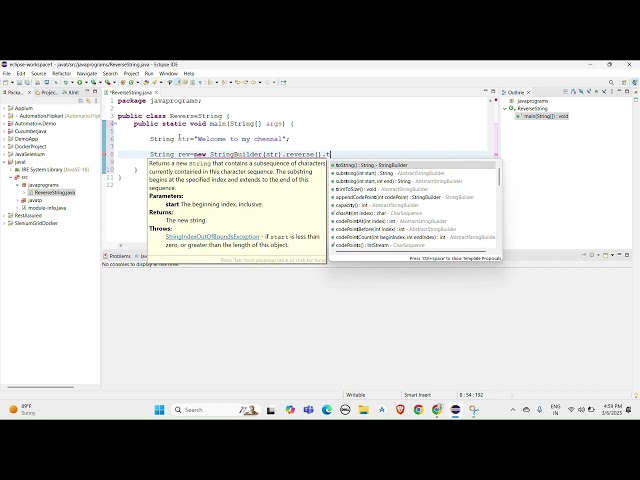640x480 pixels.
Task: Toggle Hide Non-Public Members in Outline toolbar
Action: [x=596, y=92]
